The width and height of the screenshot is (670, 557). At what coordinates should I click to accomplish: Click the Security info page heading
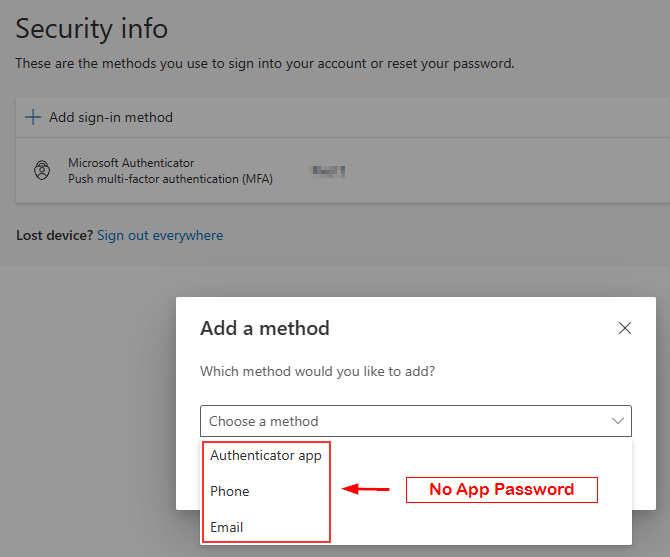click(x=91, y=29)
